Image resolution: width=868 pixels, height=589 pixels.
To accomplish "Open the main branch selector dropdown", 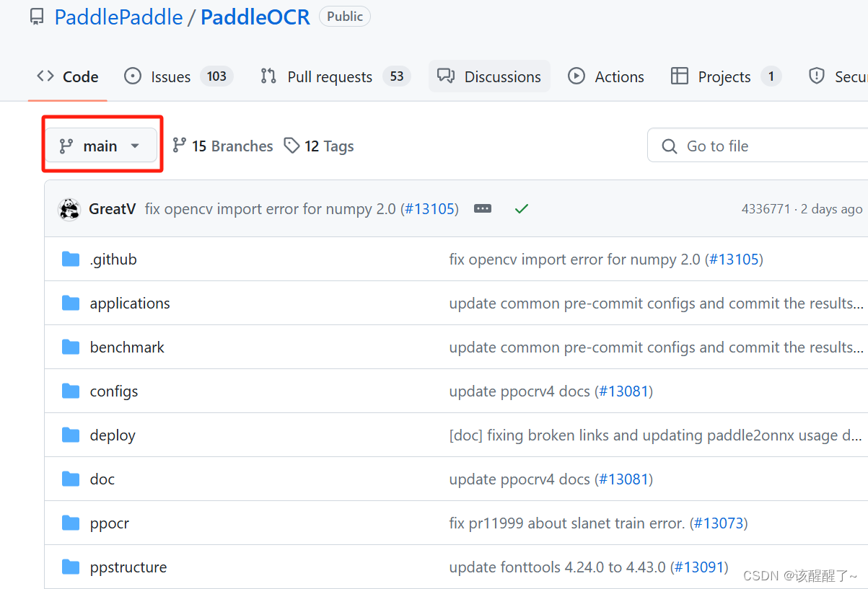I will click(102, 146).
